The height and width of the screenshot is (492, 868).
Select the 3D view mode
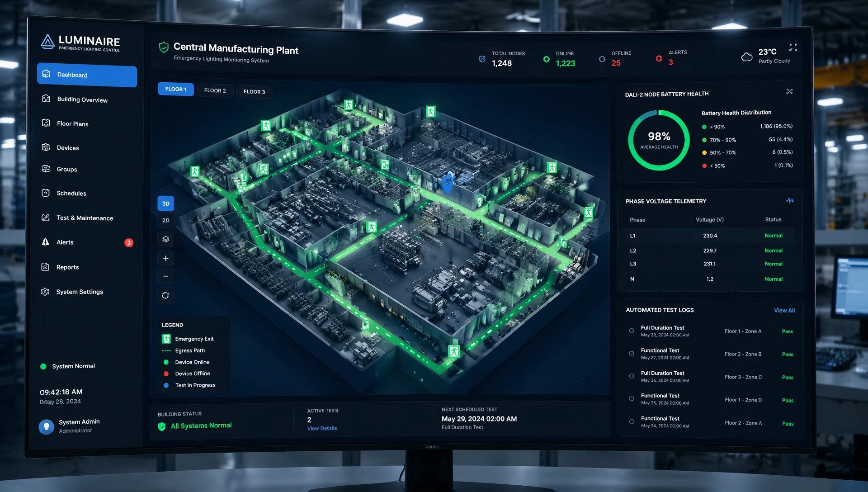coord(166,203)
